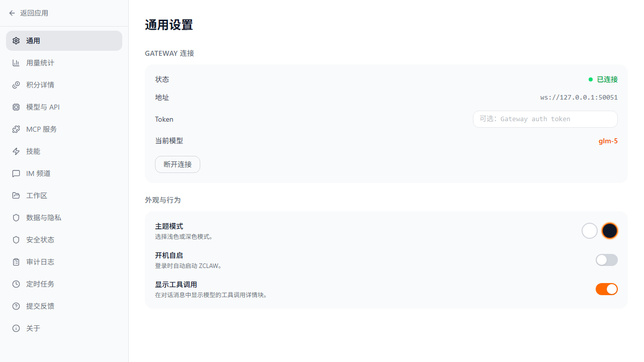
Task: Click the coins icon for 积分详情
Action: 16,85
